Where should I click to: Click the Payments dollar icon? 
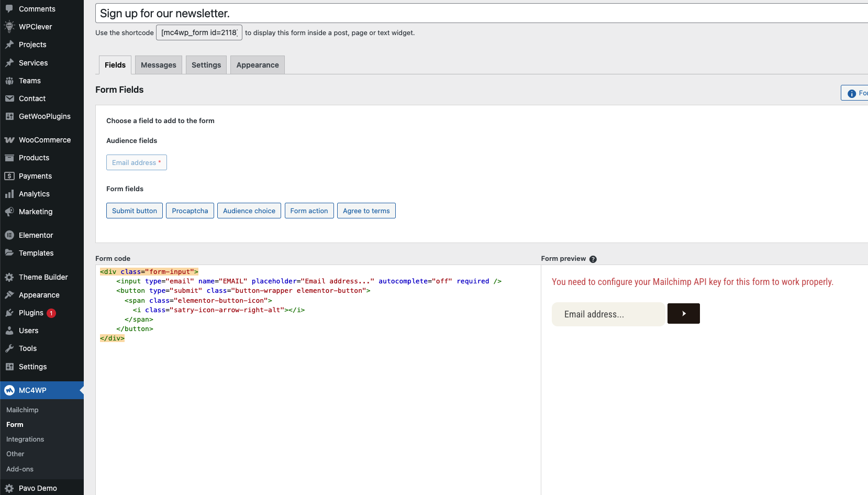click(x=9, y=176)
